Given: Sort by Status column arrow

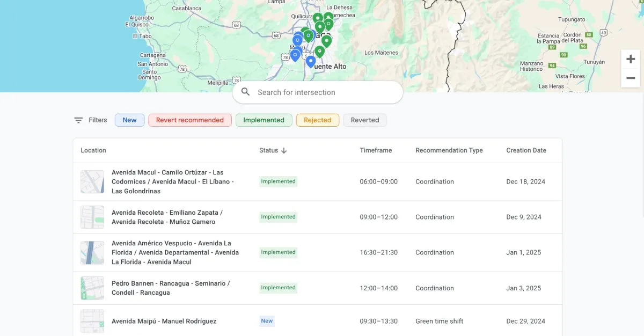Looking at the screenshot, I should tap(284, 151).
